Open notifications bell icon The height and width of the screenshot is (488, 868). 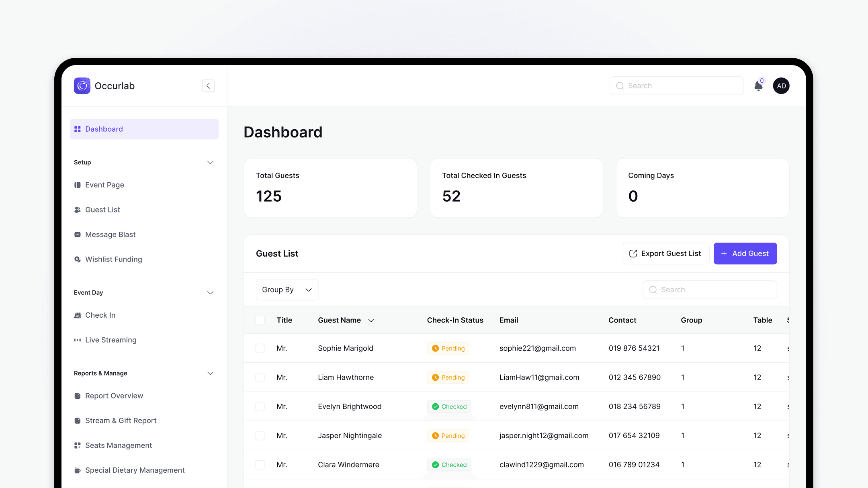(758, 86)
